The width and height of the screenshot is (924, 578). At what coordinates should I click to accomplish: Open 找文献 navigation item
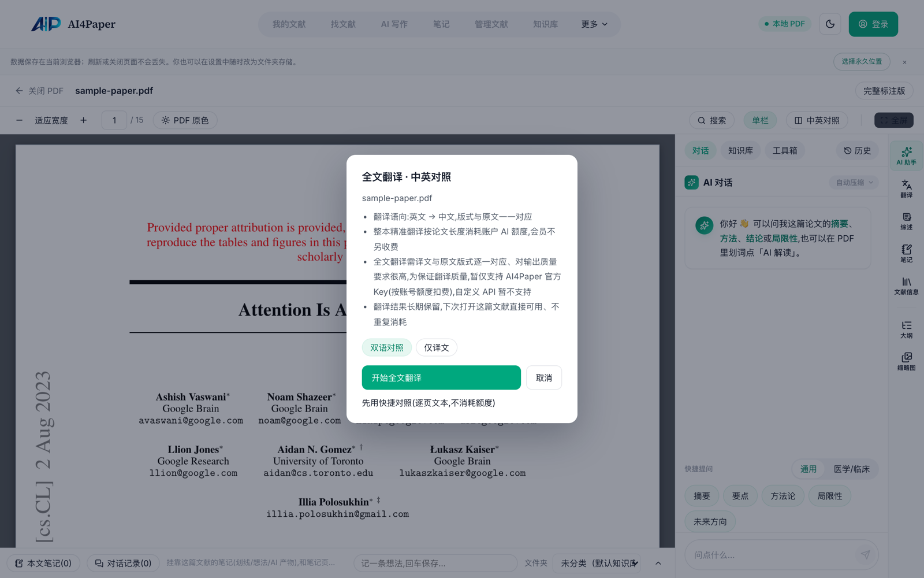click(x=343, y=24)
